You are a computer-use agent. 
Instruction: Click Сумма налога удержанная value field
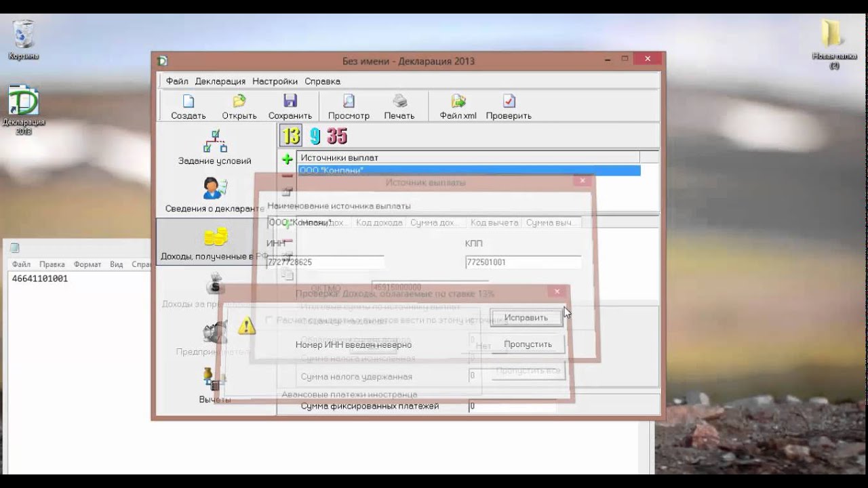tap(512, 376)
